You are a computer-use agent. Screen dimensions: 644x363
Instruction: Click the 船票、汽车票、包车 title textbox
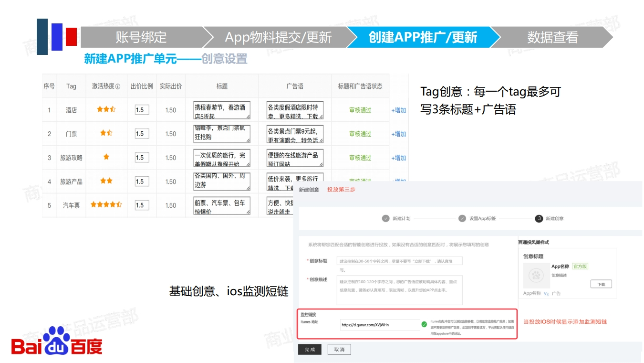coord(222,206)
